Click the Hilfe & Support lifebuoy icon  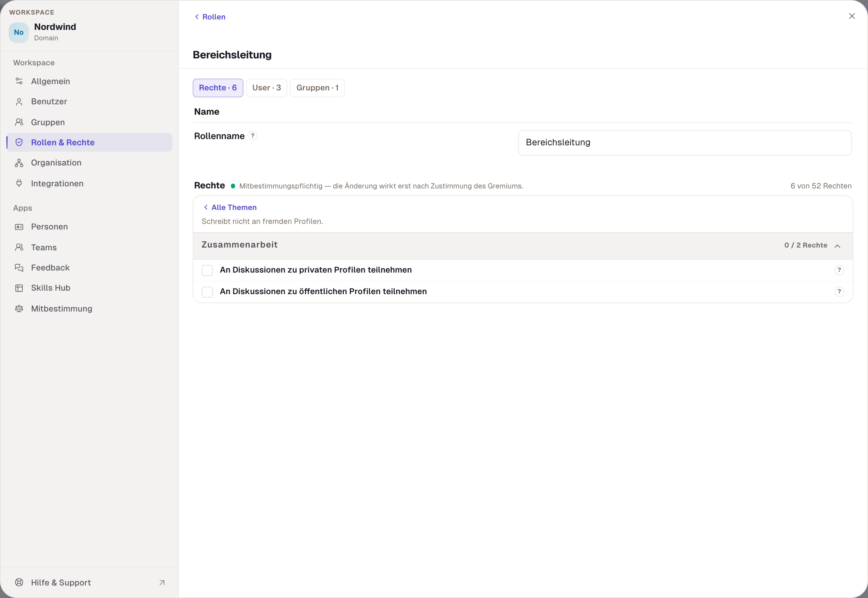pos(19,582)
